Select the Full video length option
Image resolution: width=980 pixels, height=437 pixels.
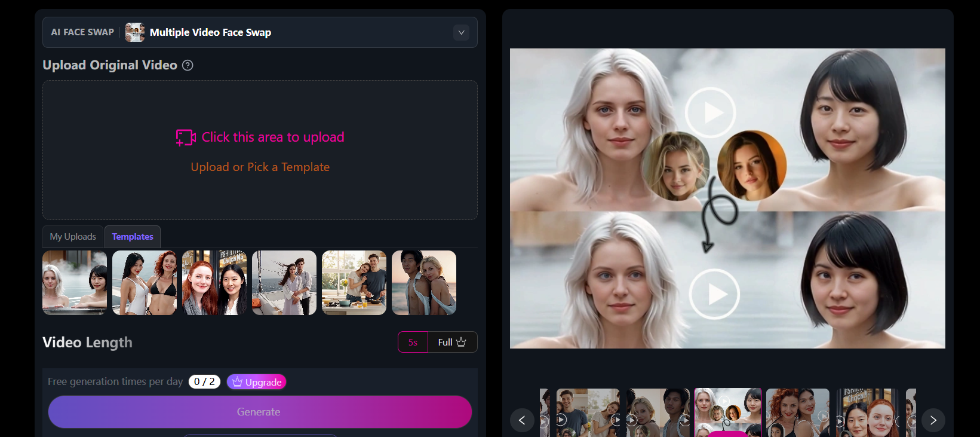pyautogui.click(x=452, y=343)
